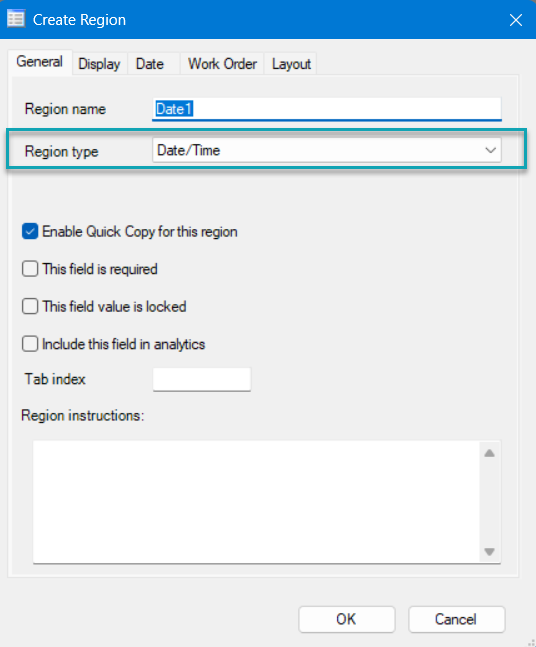
Task: Uncheck Enable Quick Copy for this region
Action: click(30, 231)
